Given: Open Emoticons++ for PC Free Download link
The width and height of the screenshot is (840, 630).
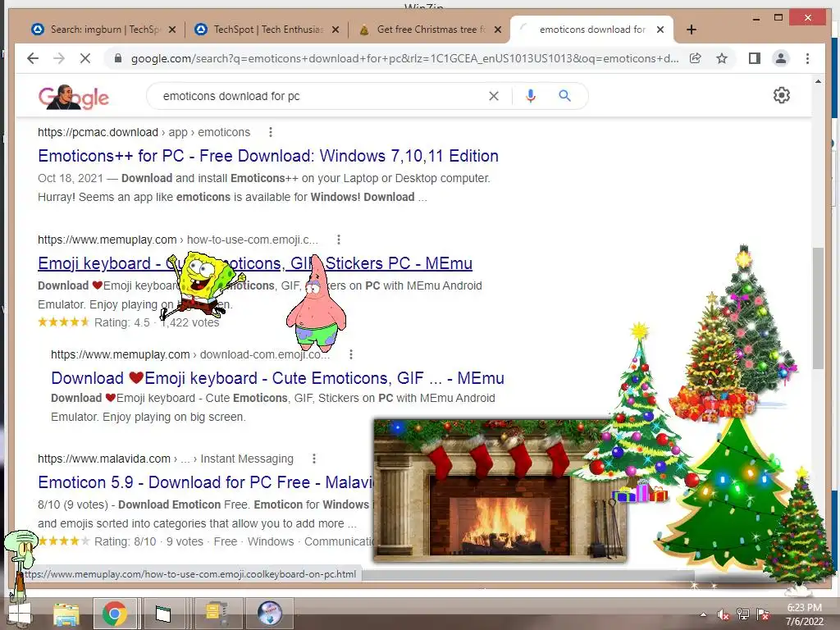Looking at the screenshot, I should tap(268, 156).
